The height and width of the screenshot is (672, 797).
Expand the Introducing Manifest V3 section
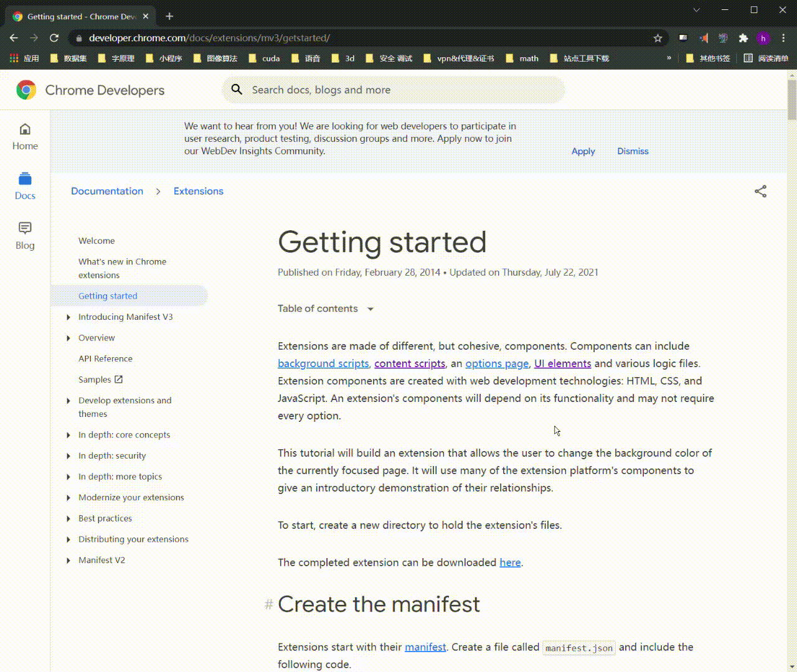(x=68, y=317)
